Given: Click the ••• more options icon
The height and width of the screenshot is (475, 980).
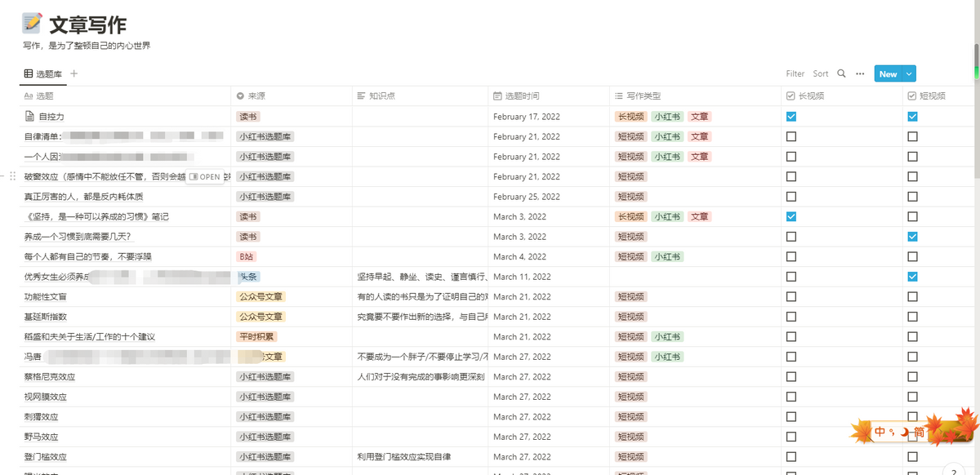Looking at the screenshot, I should (859, 73).
